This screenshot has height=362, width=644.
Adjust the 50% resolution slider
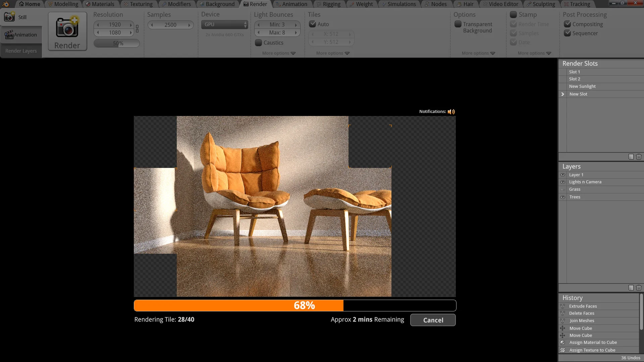117,43
